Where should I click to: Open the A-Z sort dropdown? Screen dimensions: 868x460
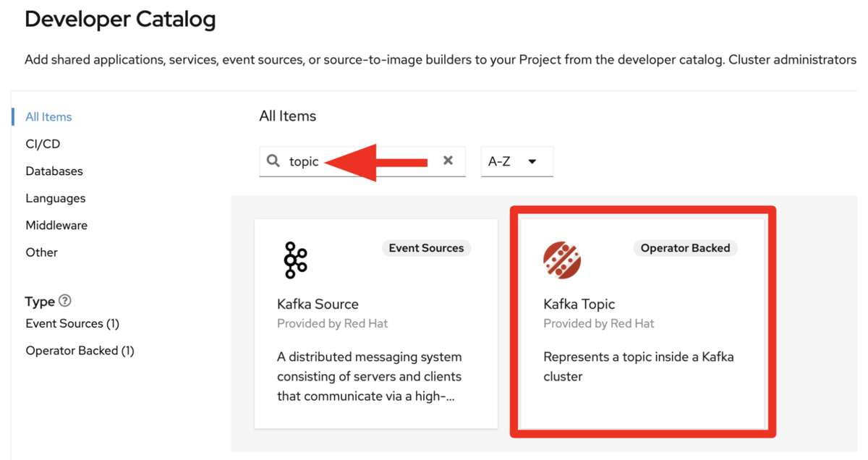(x=516, y=161)
